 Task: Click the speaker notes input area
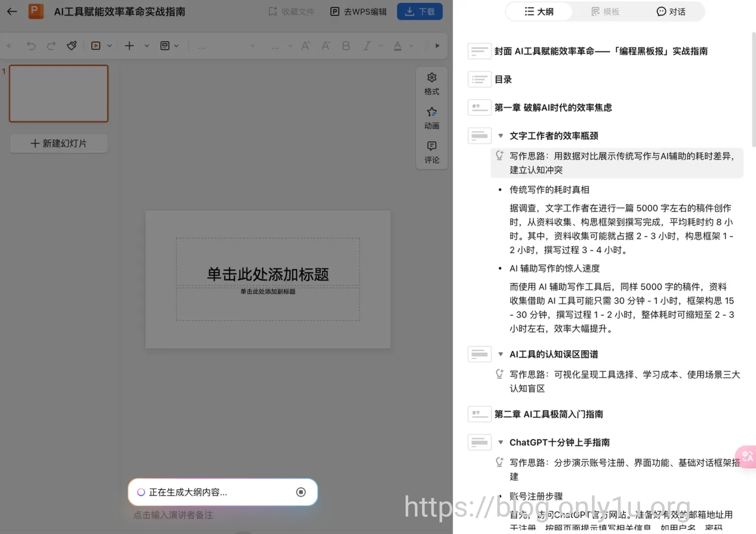click(x=173, y=515)
